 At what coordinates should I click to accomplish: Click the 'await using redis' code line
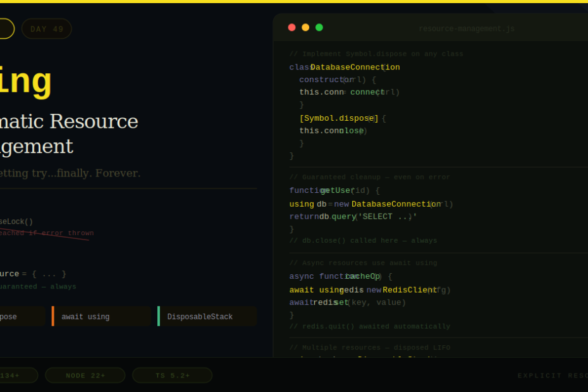[370, 290]
